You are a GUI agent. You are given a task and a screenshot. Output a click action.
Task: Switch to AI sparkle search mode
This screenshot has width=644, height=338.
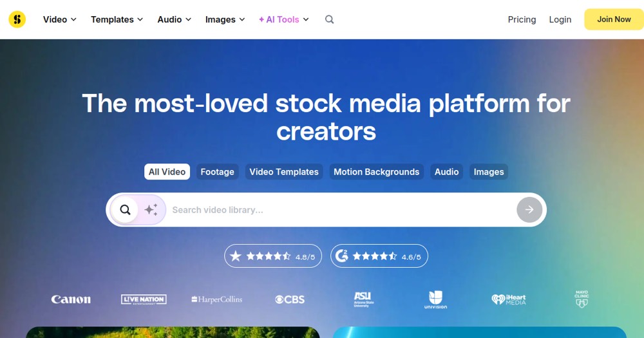(x=151, y=210)
